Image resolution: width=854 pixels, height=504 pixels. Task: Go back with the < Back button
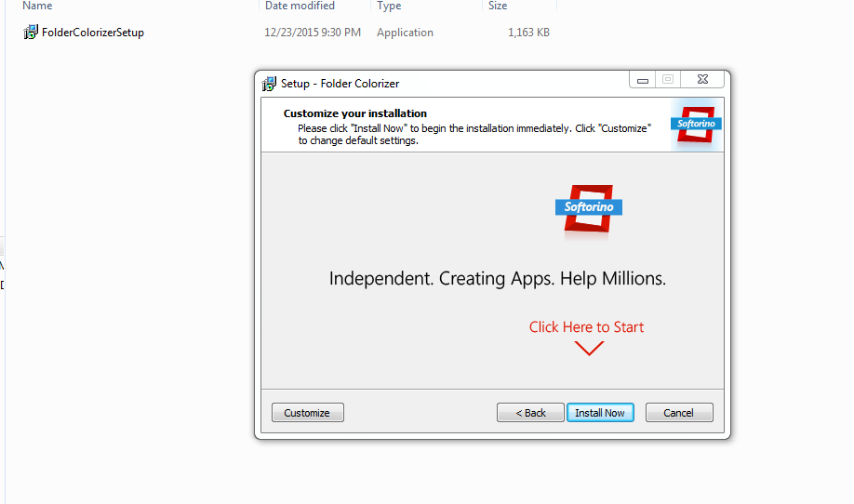coord(530,413)
